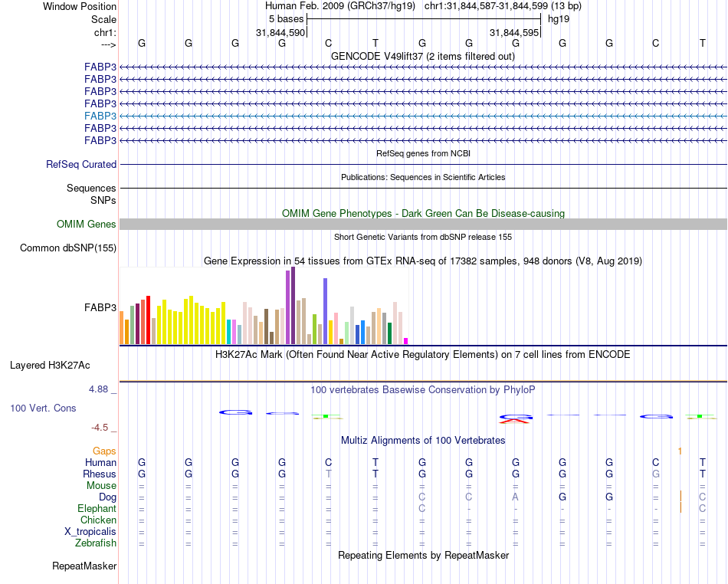Click the 'Human Feb. 2009 (GRCh37/hg19)' text
Viewport: 728px width, 584px height.
[339, 6]
